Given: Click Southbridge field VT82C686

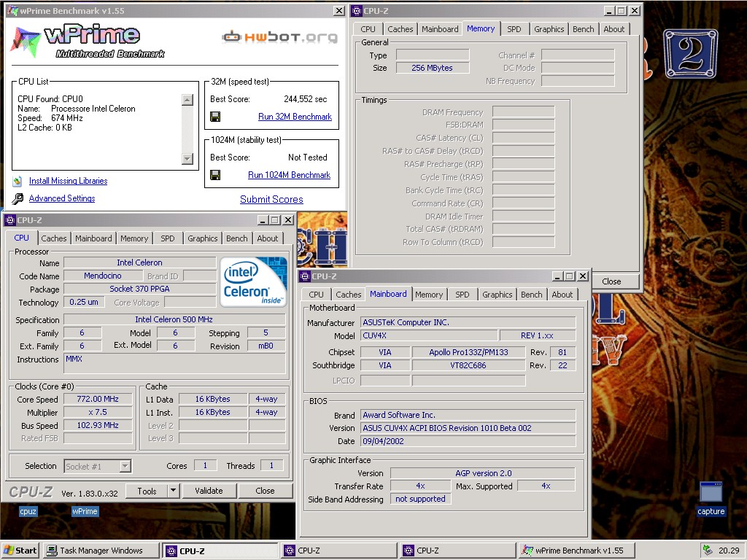Looking at the screenshot, I should (x=468, y=365).
